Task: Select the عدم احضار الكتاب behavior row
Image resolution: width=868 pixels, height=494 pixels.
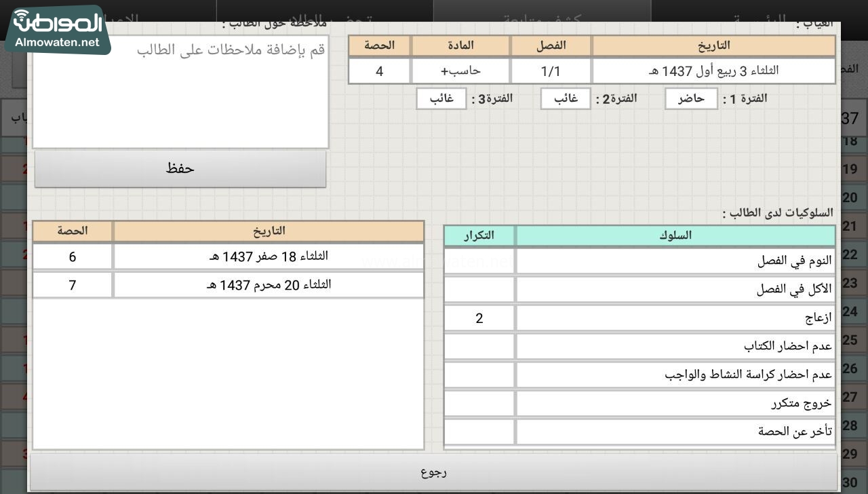Action: click(675, 346)
